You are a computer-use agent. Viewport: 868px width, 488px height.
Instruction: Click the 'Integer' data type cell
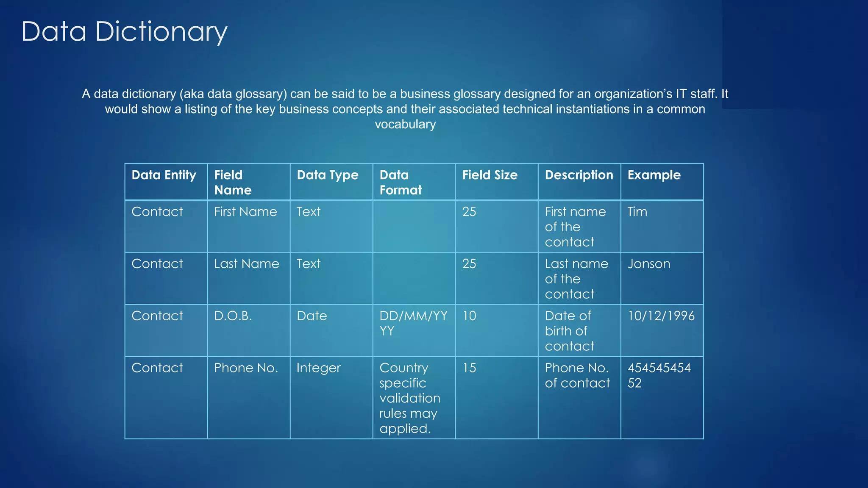coord(331,398)
